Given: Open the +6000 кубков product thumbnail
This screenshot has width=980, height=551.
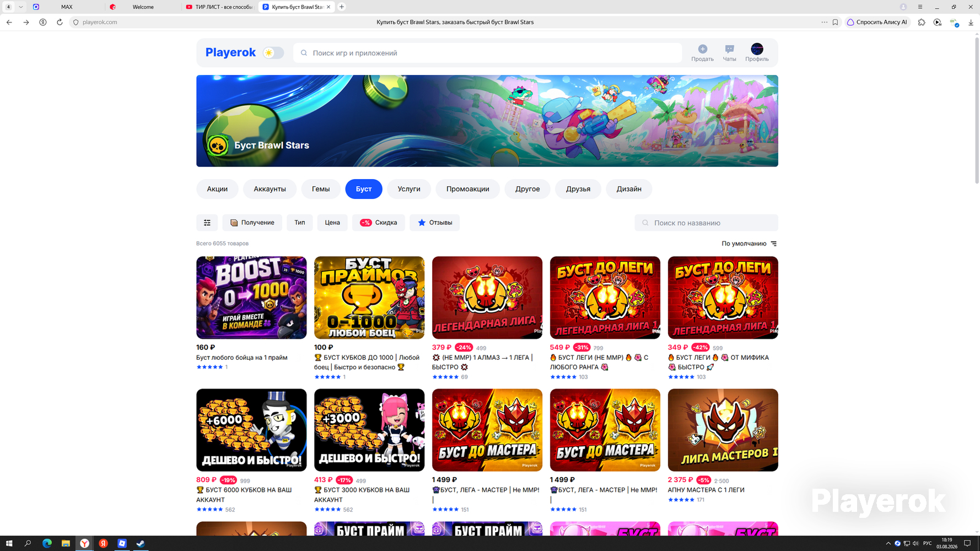Looking at the screenshot, I should [251, 430].
